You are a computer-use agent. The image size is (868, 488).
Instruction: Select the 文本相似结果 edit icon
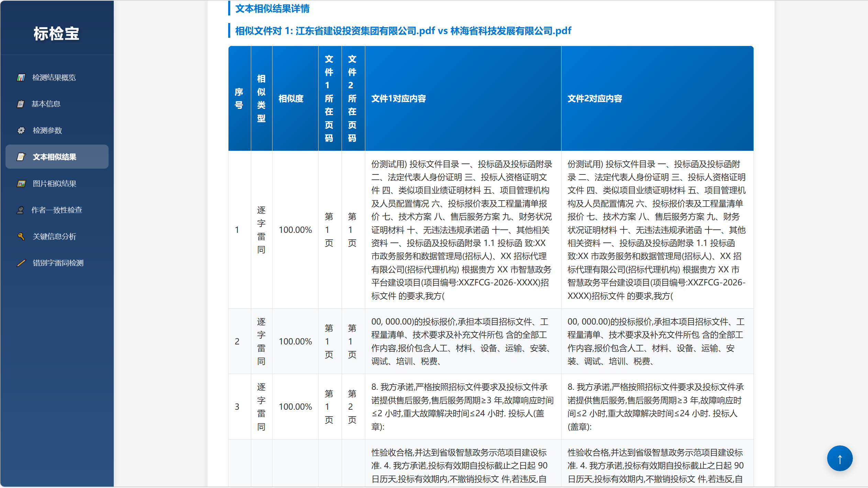coord(21,157)
